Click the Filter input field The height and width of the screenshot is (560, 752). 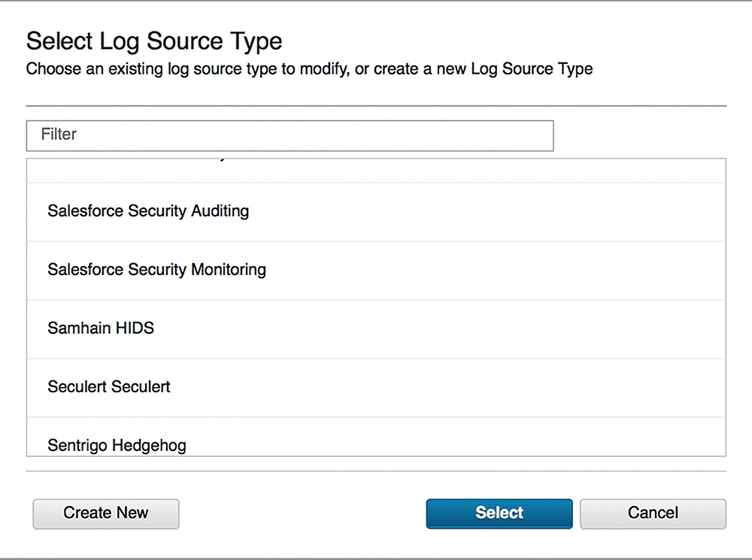(290, 136)
